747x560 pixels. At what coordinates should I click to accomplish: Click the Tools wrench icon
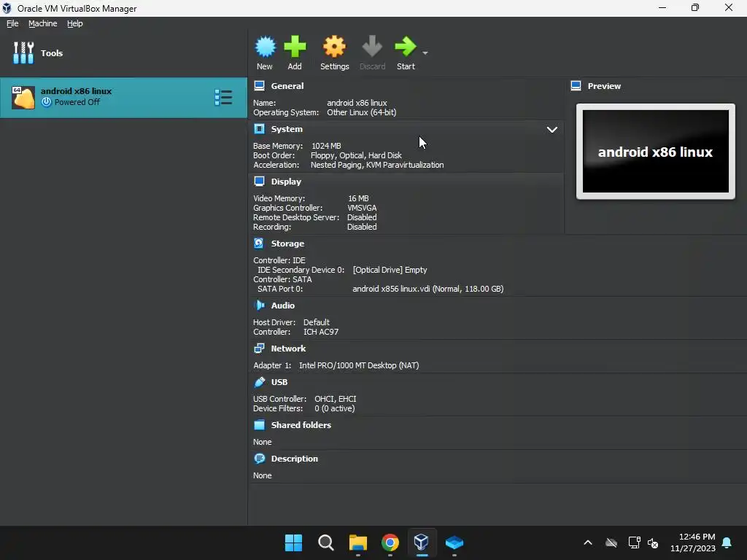pos(23,52)
